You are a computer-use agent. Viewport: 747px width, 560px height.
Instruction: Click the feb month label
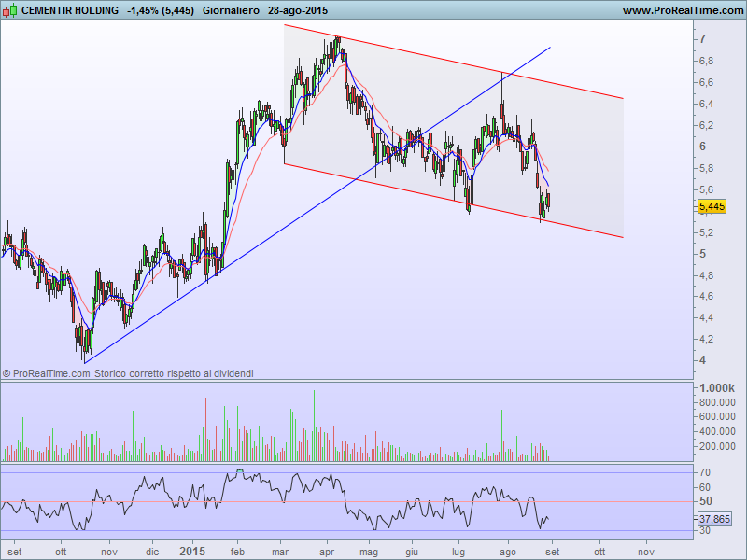(237, 552)
